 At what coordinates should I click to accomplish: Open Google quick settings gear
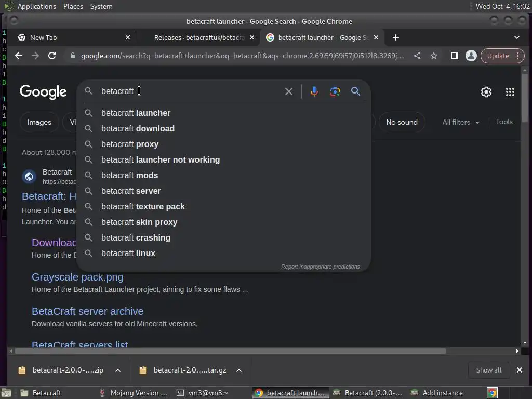(x=486, y=92)
